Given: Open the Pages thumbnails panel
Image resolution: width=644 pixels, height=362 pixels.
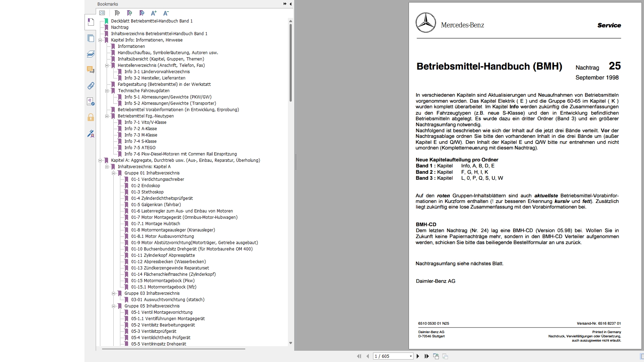Looking at the screenshot, I should [91, 38].
